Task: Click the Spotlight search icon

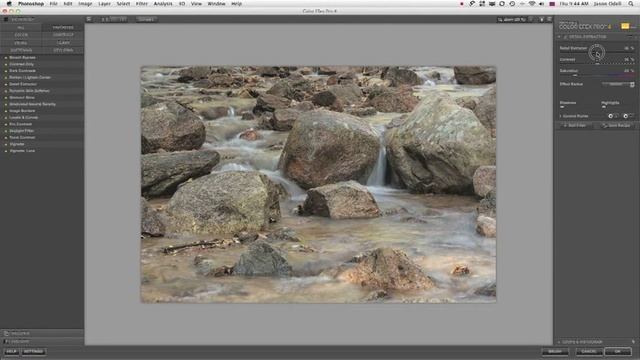Action: click(x=631, y=4)
